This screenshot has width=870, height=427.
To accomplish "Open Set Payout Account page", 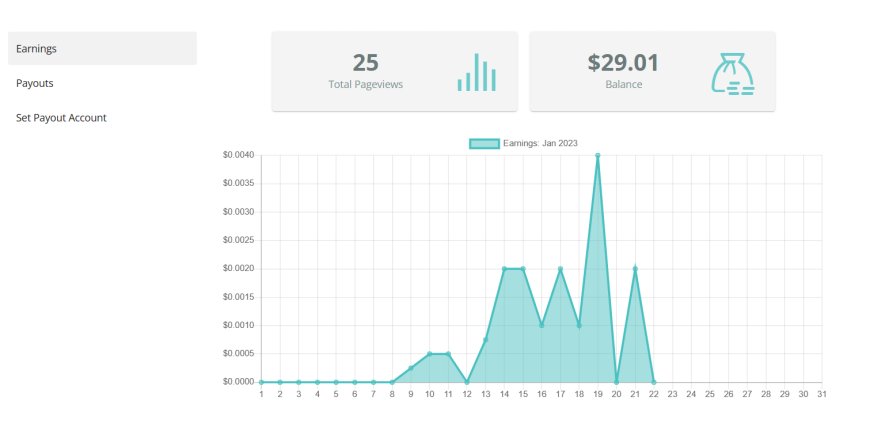I will pyautogui.click(x=61, y=118).
